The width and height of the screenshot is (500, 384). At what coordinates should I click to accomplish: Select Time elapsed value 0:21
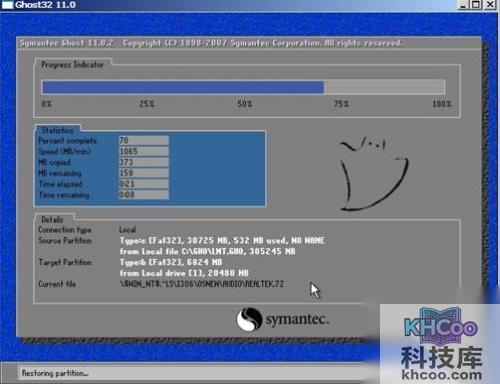[144, 184]
